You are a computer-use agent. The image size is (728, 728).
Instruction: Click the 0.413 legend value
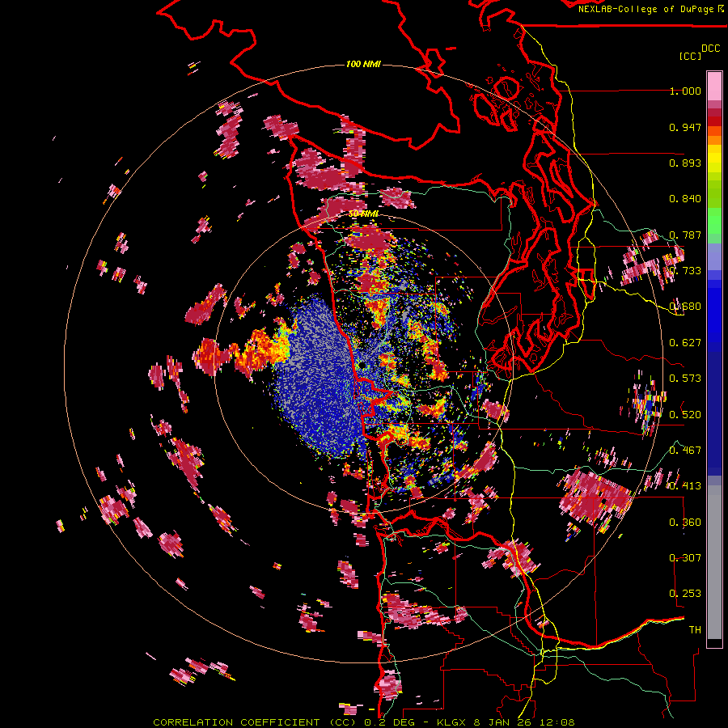click(685, 486)
